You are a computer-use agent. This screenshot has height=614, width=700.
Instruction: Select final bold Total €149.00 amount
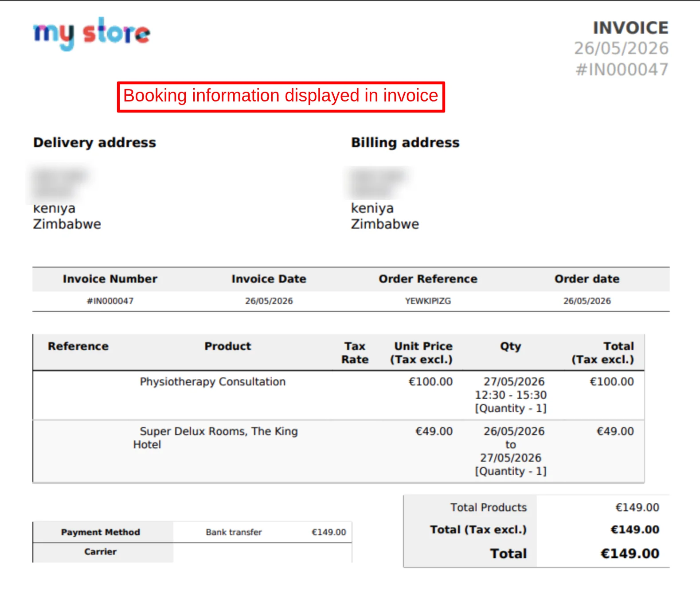630,554
